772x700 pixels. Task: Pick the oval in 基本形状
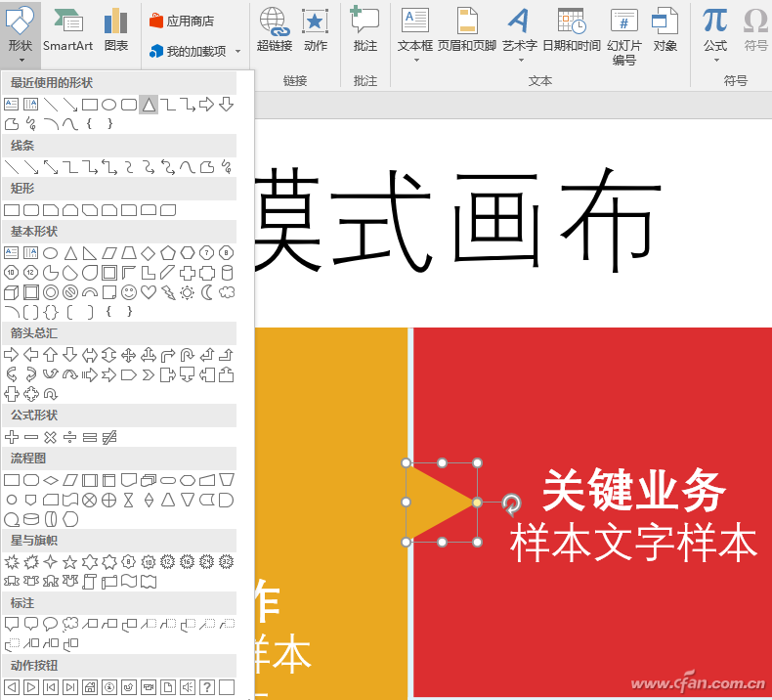50,253
